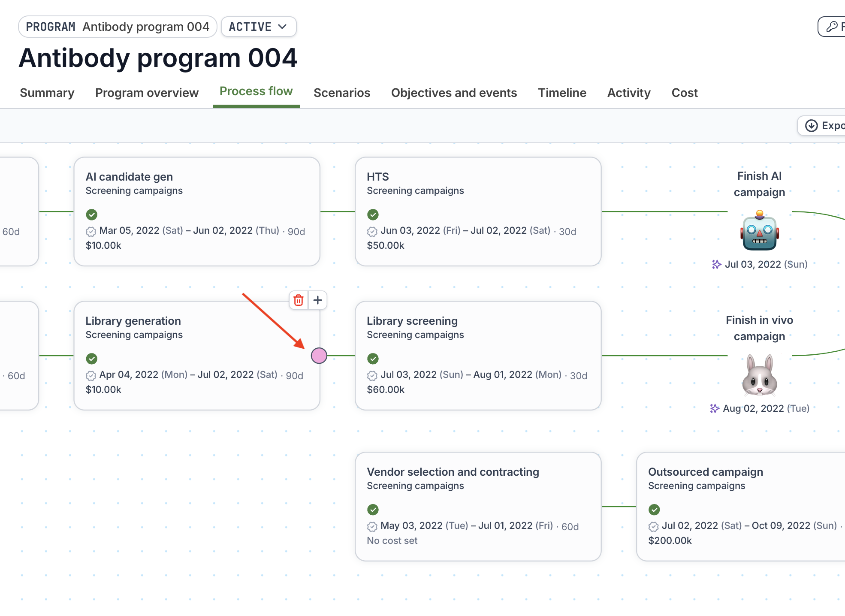The image size is (845, 616).
Task: Open the Timeline tab
Action: (562, 93)
